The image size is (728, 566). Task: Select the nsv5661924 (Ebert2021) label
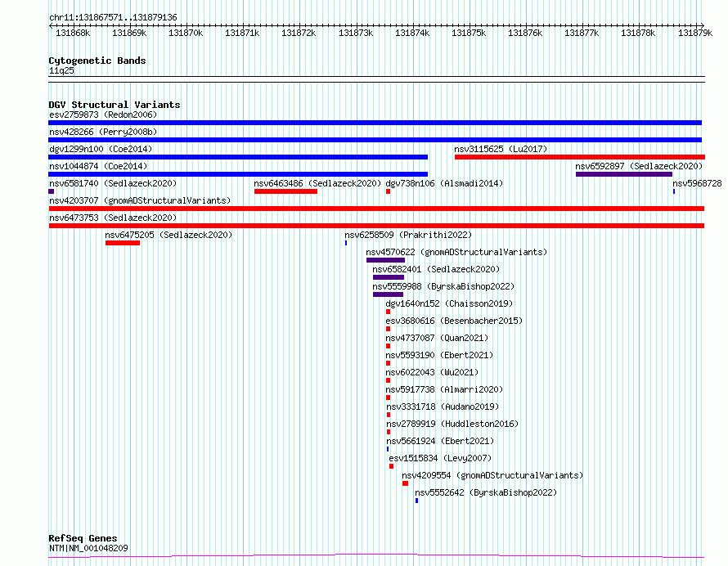(440, 441)
